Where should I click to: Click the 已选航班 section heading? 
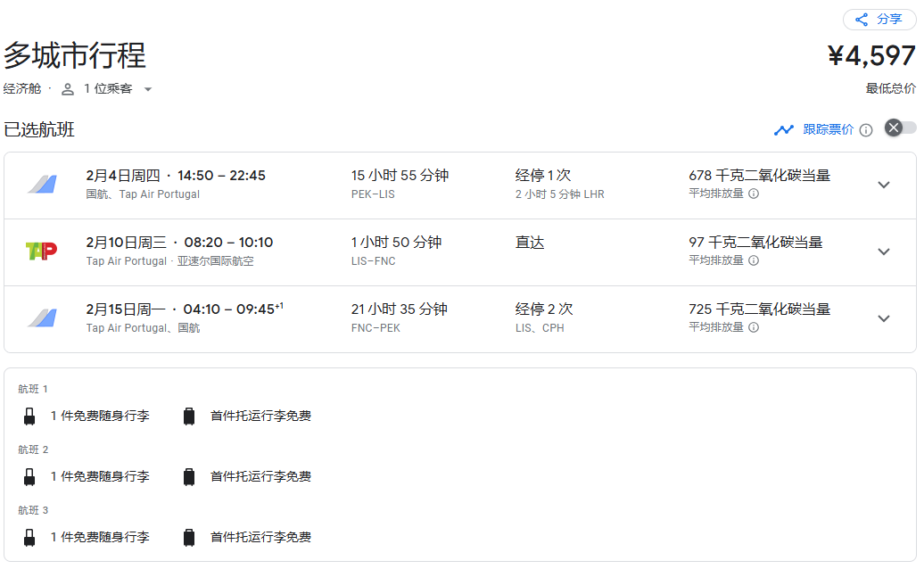click(39, 129)
